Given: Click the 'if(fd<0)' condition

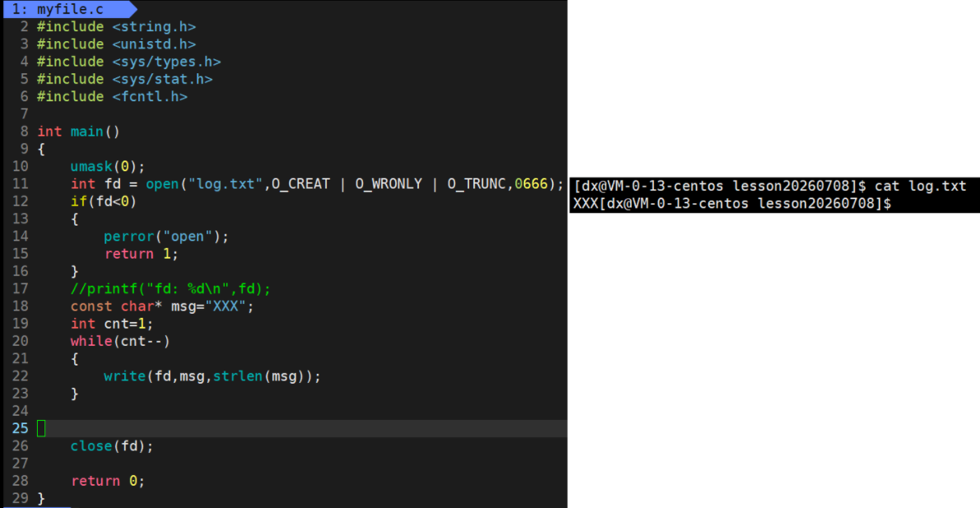Looking at the screenshot, I should 103,202.
